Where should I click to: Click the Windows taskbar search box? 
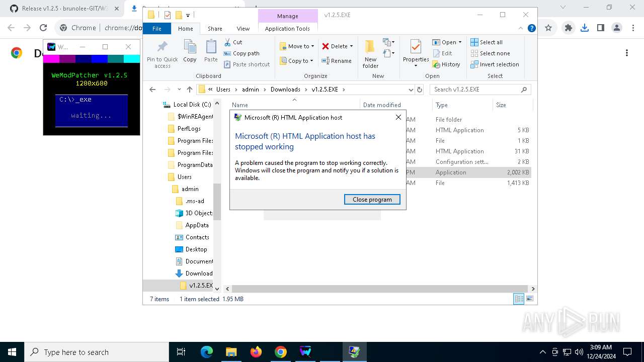pos(97,352)
